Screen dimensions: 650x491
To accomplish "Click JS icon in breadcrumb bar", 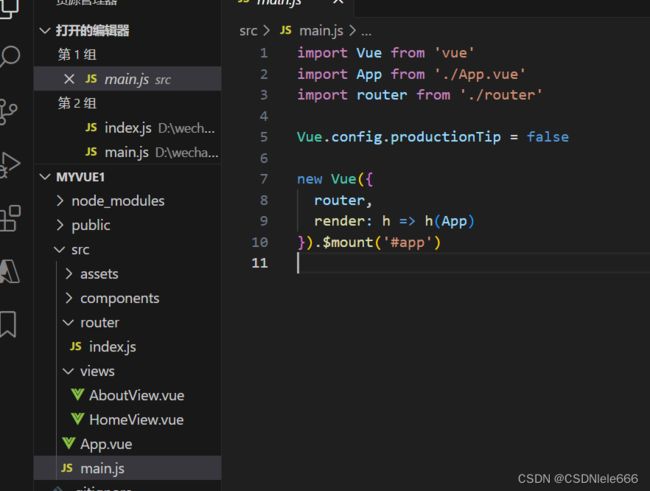I will coord(286,30).
